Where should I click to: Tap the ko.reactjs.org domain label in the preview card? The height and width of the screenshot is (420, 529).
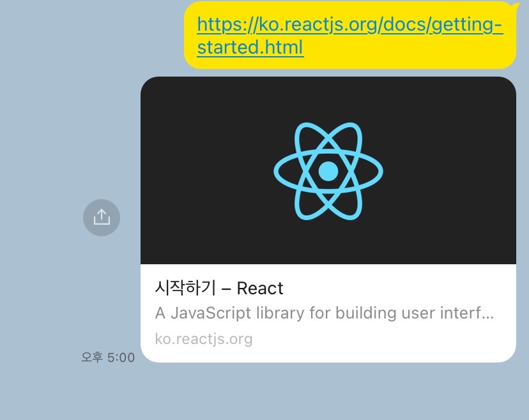(204, 339)
